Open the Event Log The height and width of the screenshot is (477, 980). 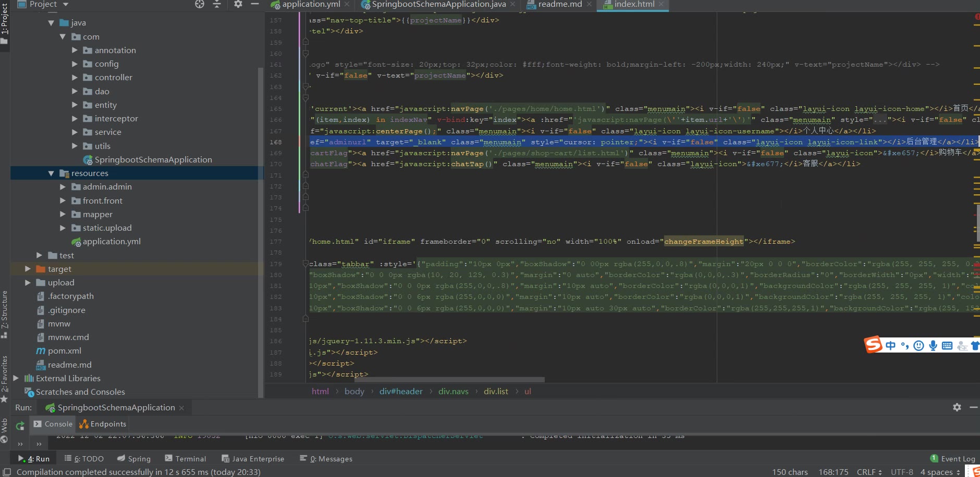click(x=953, y=459)
